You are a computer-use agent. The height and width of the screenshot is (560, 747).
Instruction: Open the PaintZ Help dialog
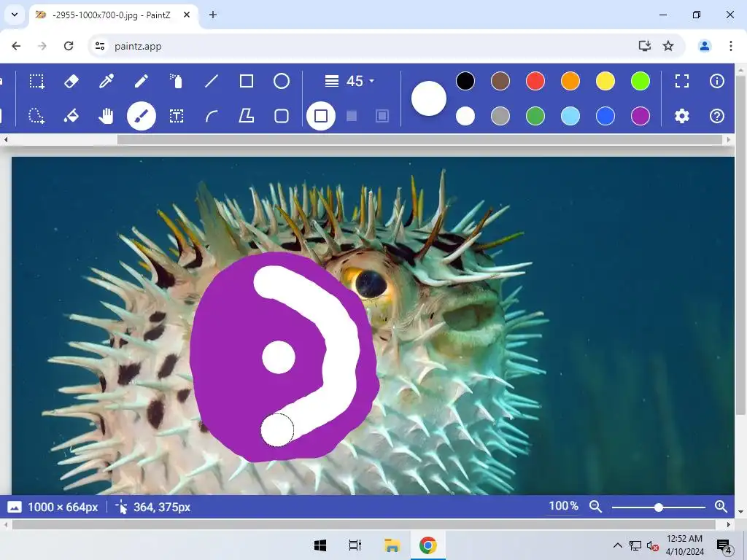click(x=717, y=116)
